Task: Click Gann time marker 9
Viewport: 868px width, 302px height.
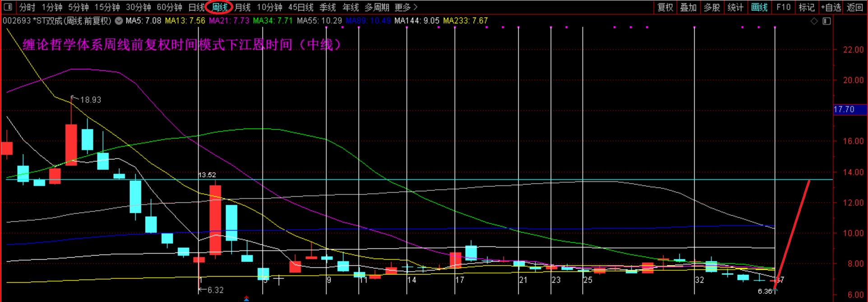Action: tap(329, 280)
